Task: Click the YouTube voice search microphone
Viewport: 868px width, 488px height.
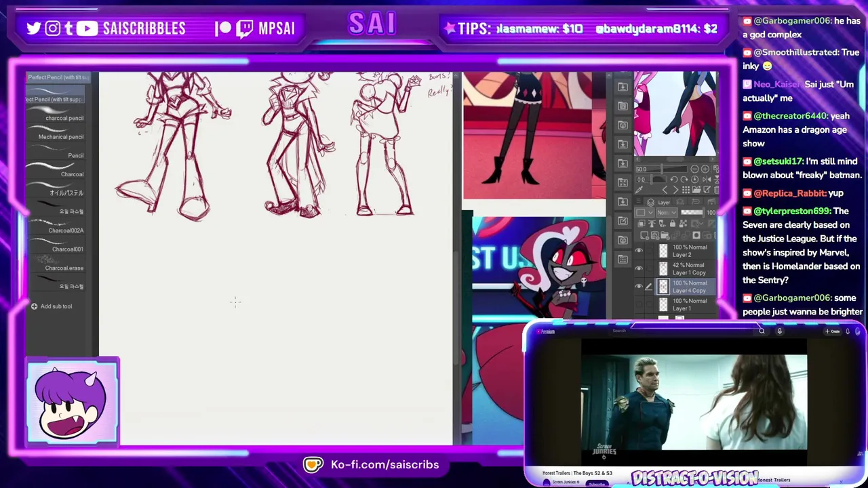Action: click(x=779, y=331)
